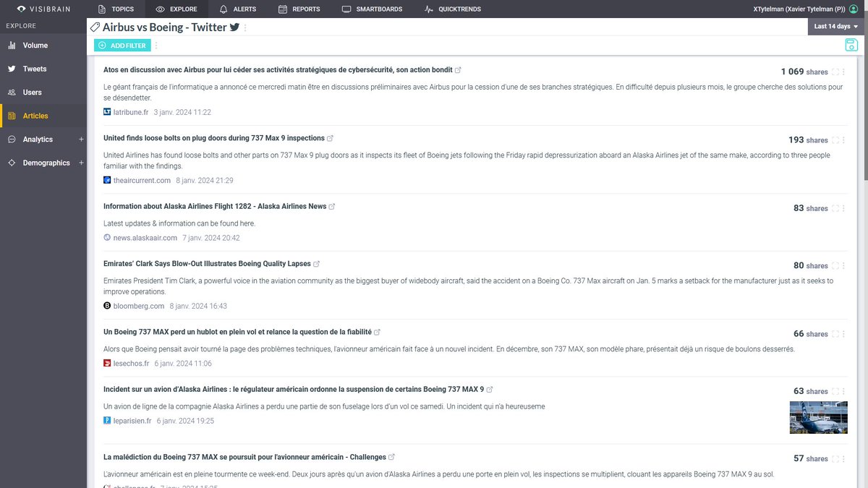
Task: Click the latribune.fr source
Action: [126, 112]
